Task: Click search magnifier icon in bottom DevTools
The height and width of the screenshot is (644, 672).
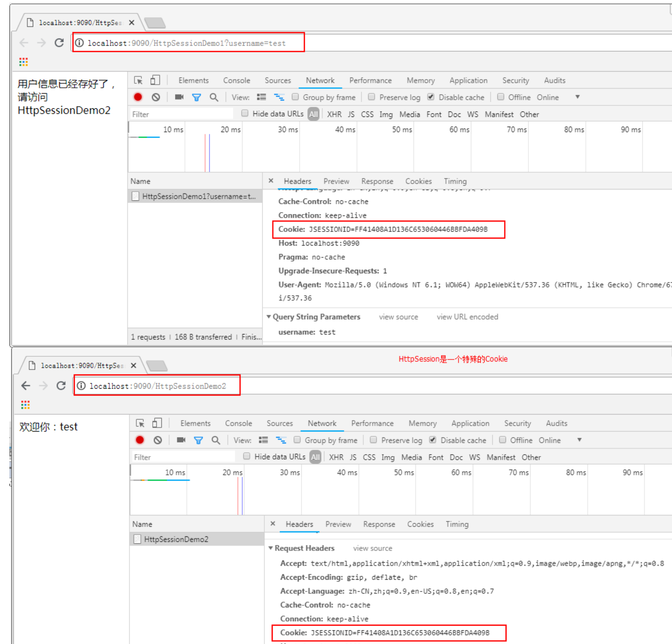Action: [216, 441]
